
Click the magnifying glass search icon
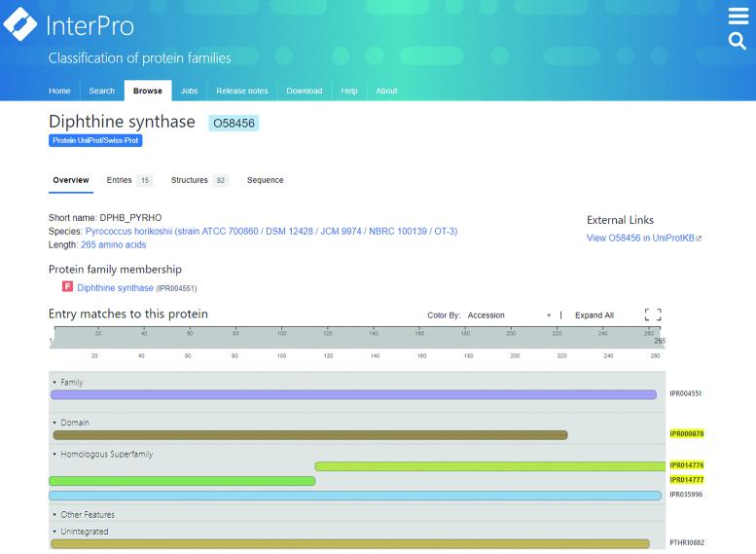tap(738, 41)
